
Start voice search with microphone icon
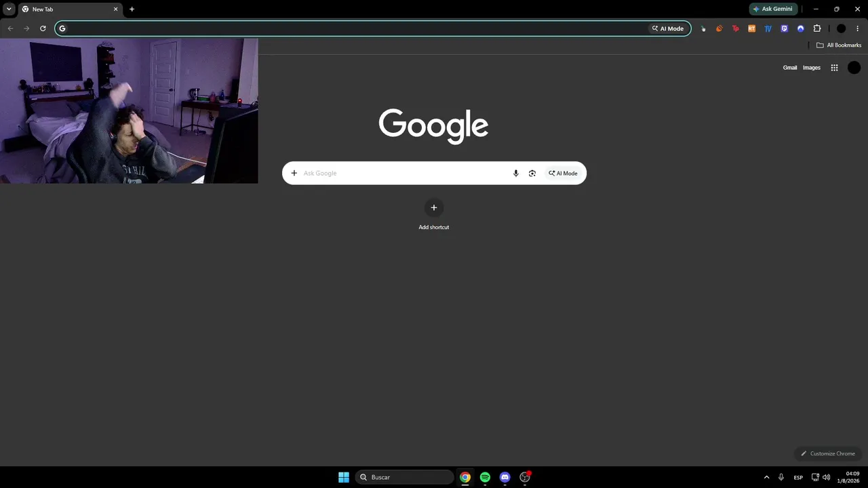click(515, 173)
